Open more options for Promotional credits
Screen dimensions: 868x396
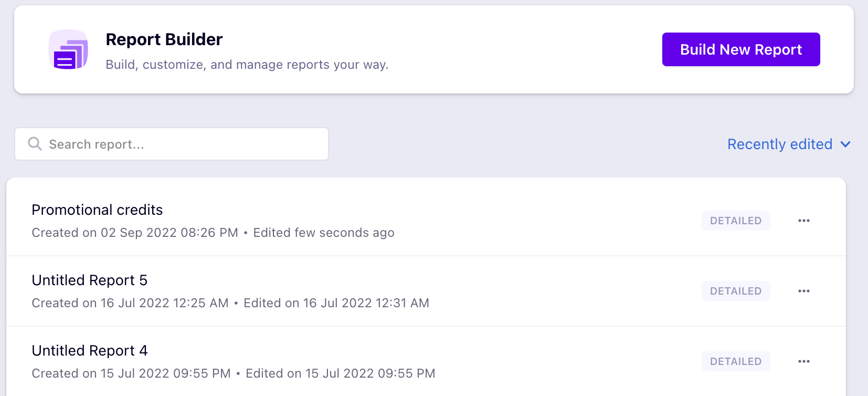[803, 221]
